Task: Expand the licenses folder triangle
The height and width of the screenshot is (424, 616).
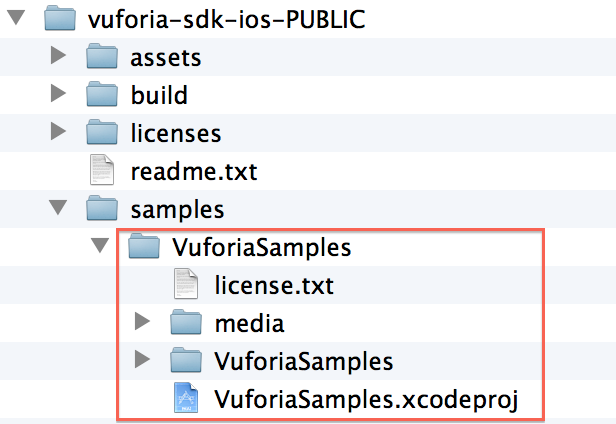Action: pos(58,131)
